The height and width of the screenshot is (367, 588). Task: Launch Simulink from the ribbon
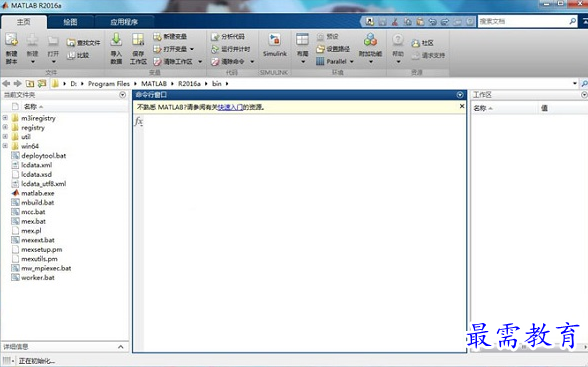[x=274, y=46]
